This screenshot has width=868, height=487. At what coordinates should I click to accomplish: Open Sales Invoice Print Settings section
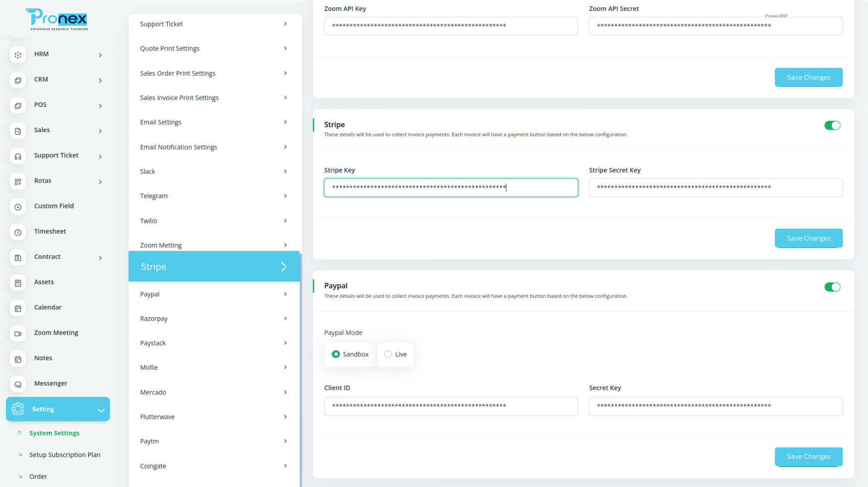pyautogui.click(x=214, y=97)
